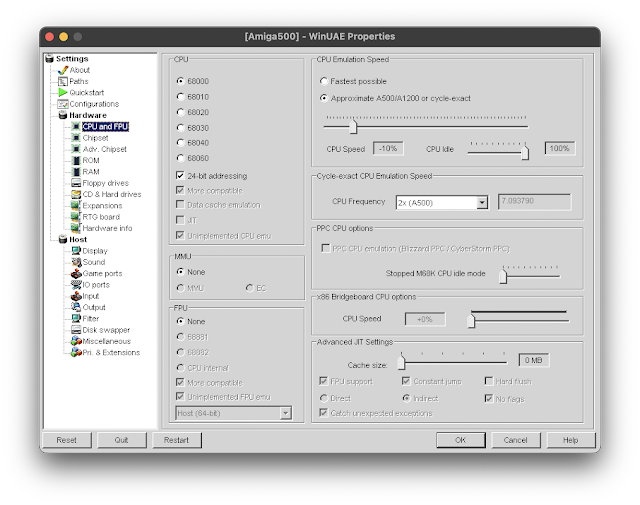This screenshot has height=505, width=640.
Task: Click the Pri. & Extensions icon
Action: point(76,353)
